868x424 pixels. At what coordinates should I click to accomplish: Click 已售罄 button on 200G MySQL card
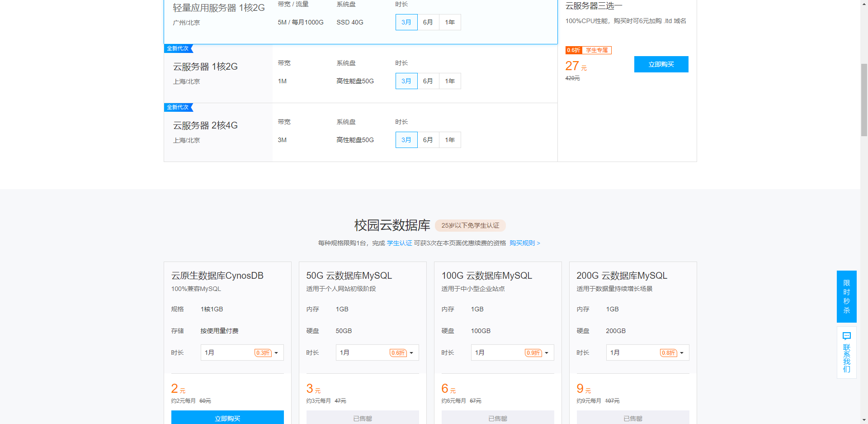633,418
